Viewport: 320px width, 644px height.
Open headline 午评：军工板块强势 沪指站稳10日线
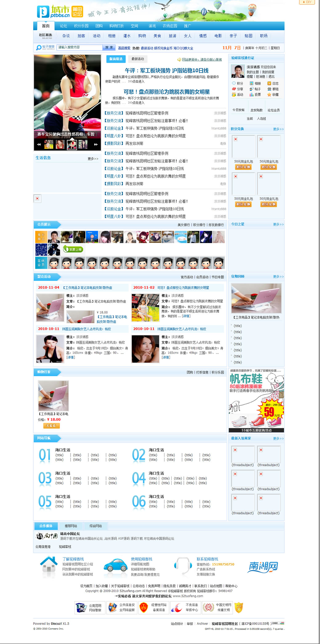tap(167, 70)
